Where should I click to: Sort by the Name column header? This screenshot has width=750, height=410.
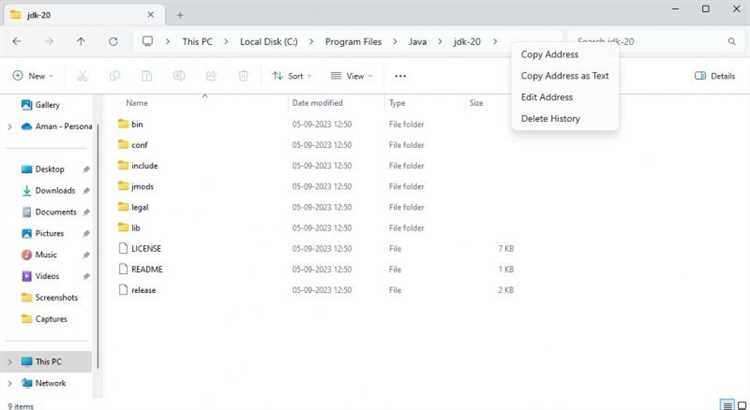(136, 102)
